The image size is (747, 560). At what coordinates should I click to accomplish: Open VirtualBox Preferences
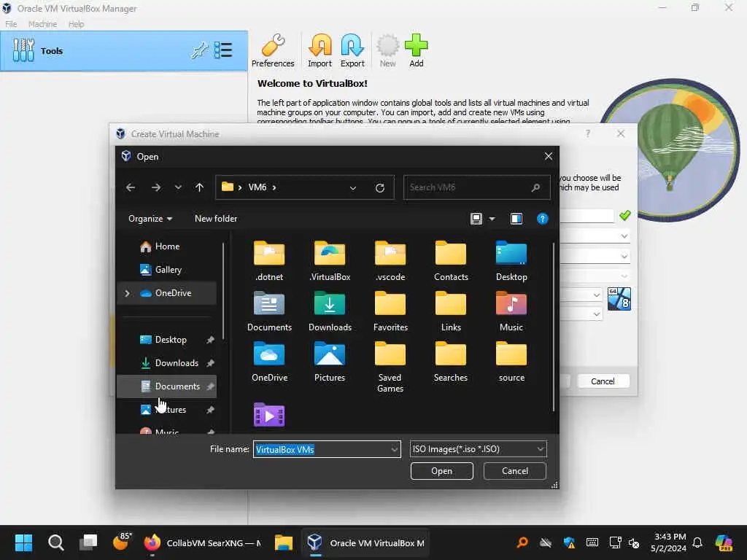(x=273, y=50)
